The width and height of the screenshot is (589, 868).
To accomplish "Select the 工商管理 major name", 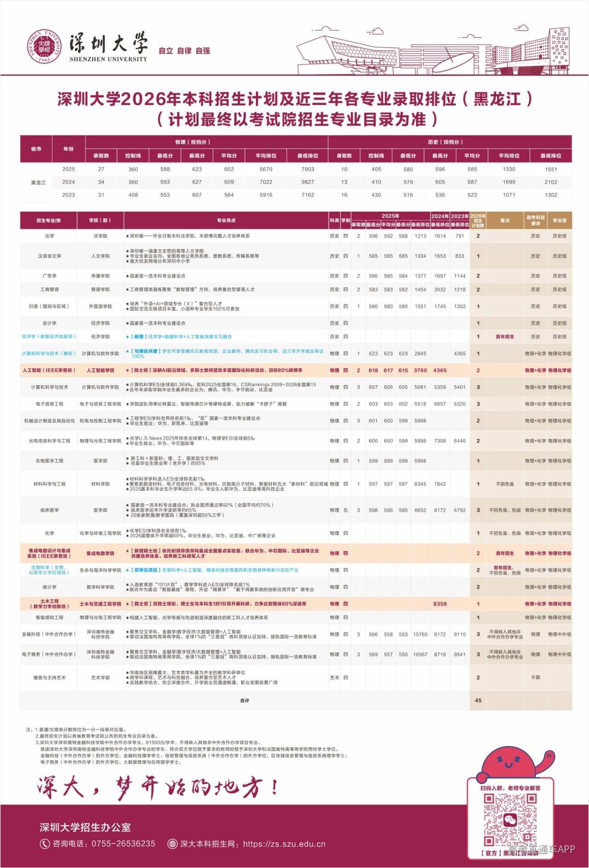I will 50,289.
